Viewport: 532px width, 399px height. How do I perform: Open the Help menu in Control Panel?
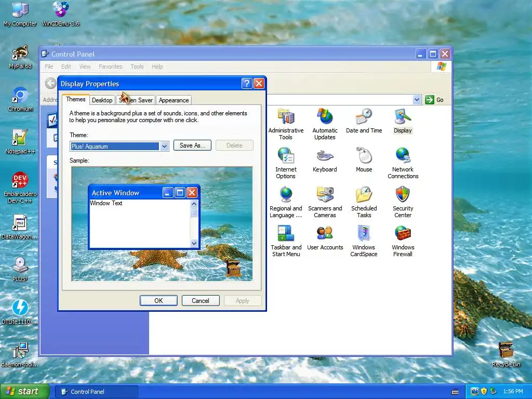(157, 66)
